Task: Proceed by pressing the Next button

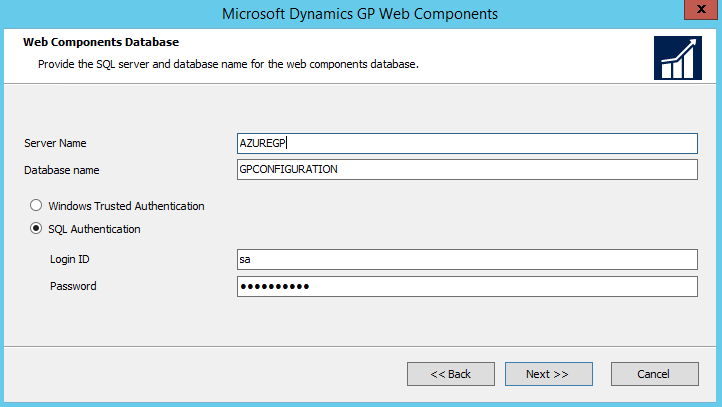Action: point(548,374)
